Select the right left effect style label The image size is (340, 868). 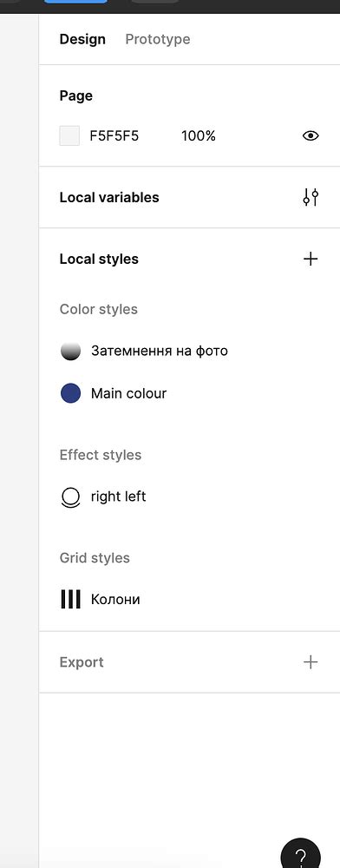click(x=118, y=496)
